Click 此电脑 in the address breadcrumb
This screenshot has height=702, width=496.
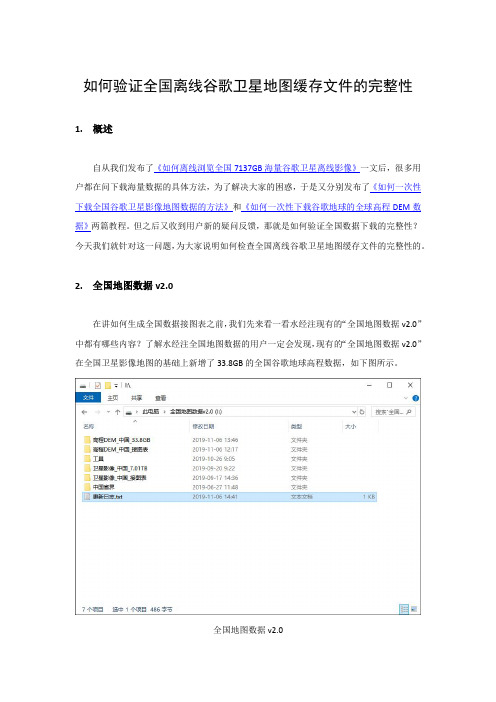[150, 411]
